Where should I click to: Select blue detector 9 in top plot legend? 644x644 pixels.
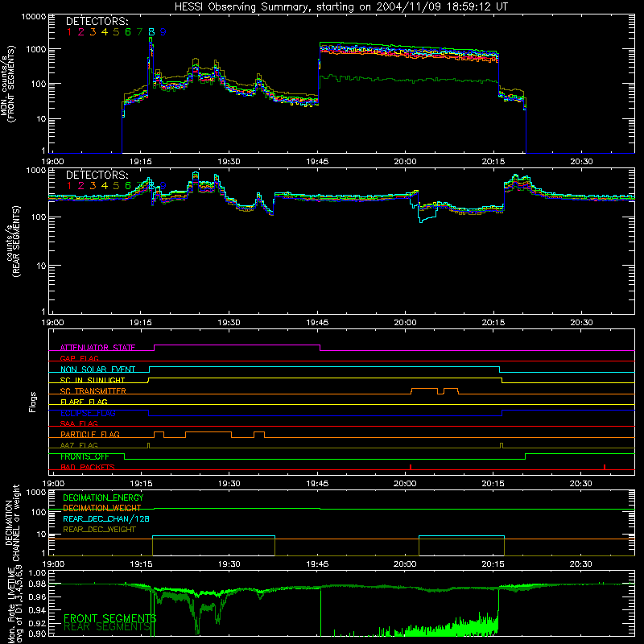click(x=163, y=32)
